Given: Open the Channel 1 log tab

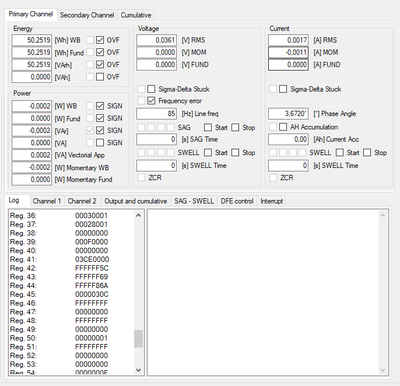Looking at the screenshot, I should click(x=47, y=201).
